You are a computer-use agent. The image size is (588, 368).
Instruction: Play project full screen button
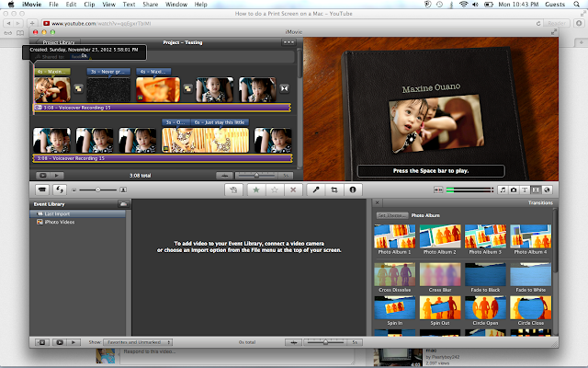click(43, 176)
